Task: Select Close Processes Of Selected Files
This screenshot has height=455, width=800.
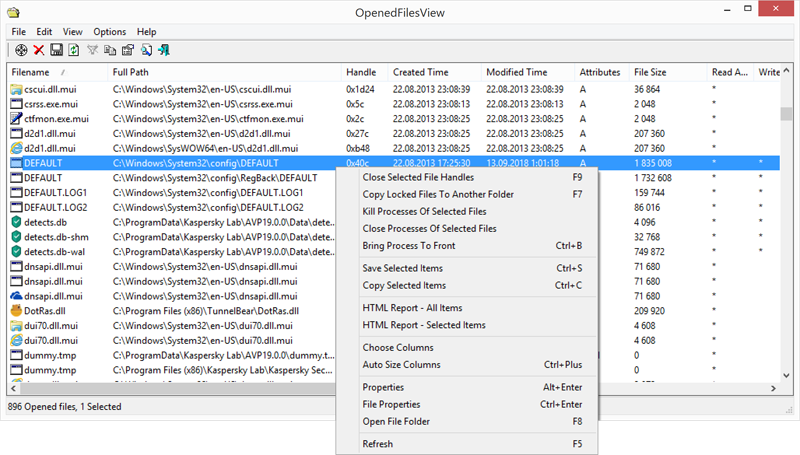Action: pos(466,229)
